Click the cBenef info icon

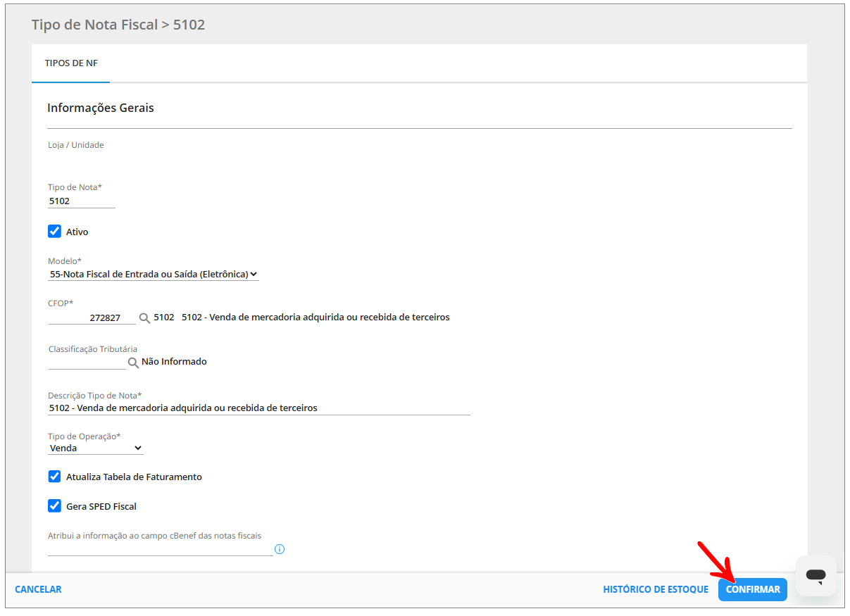coord(280,549)
